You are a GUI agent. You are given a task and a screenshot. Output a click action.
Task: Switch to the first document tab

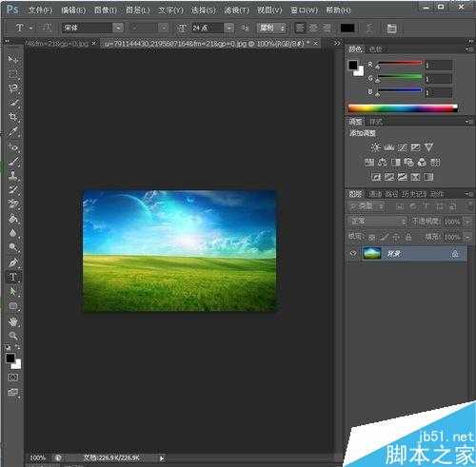(x=59, y=44)
